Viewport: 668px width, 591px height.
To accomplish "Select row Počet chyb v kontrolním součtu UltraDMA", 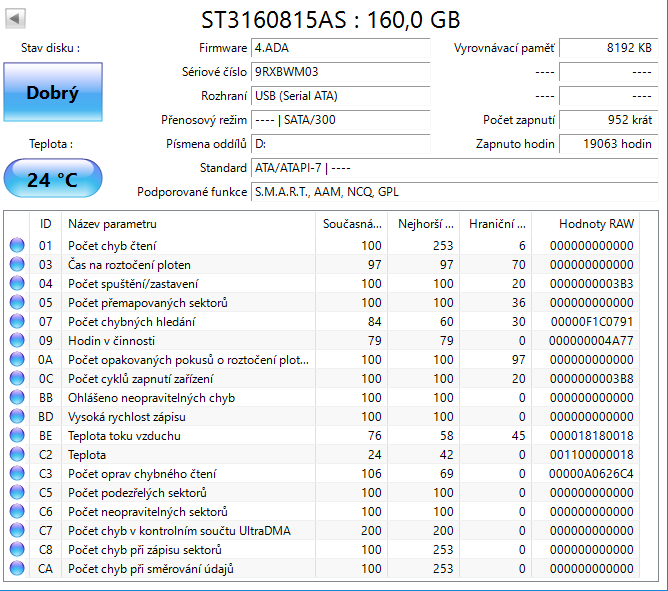I will (322, 530).
